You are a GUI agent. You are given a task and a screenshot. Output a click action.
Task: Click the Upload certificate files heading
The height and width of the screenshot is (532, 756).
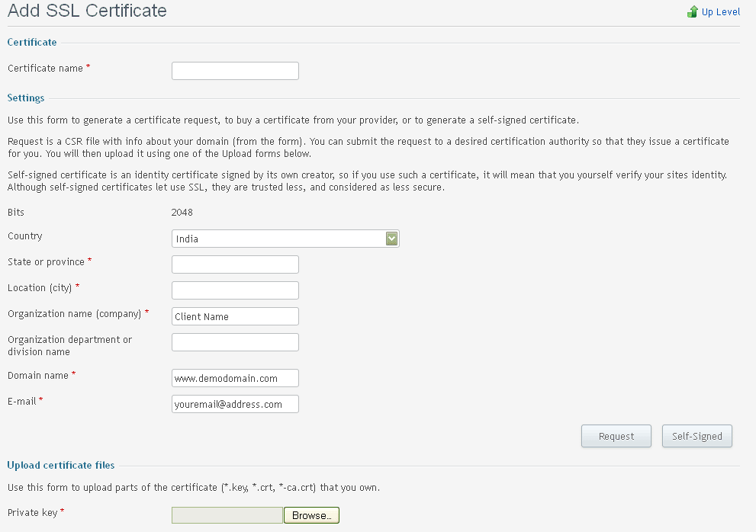(x=61, y=466)
